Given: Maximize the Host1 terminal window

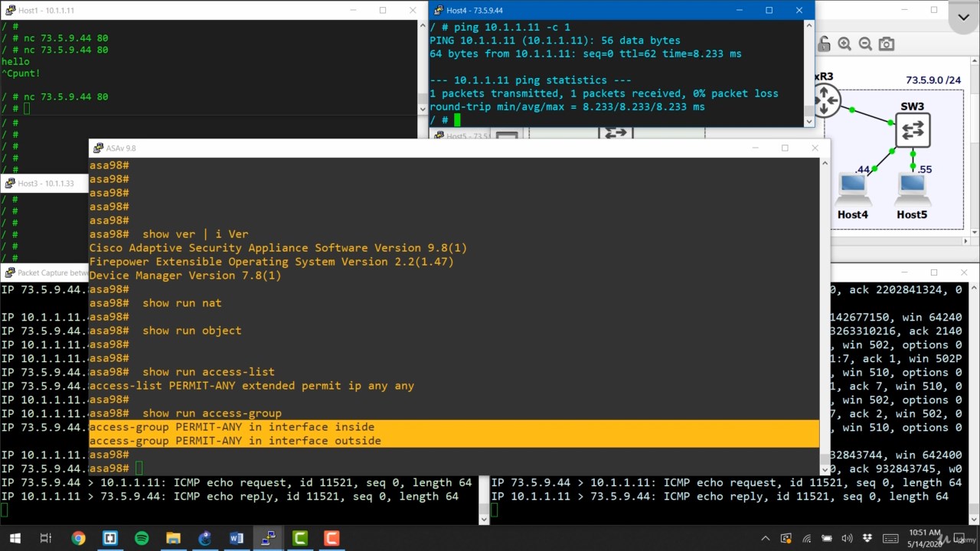Looking at the screenshot, I should [x=383, y=10].
